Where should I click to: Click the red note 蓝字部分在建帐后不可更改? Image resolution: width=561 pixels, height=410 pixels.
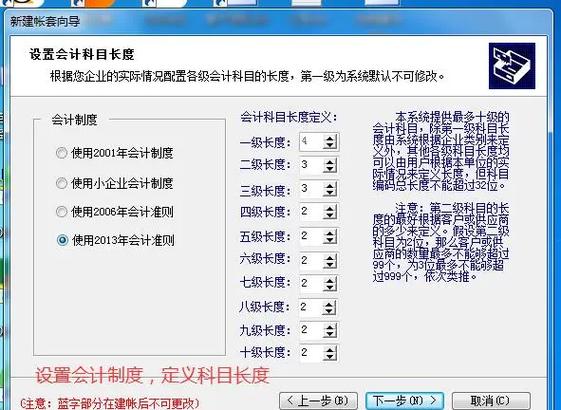[109, 404]
